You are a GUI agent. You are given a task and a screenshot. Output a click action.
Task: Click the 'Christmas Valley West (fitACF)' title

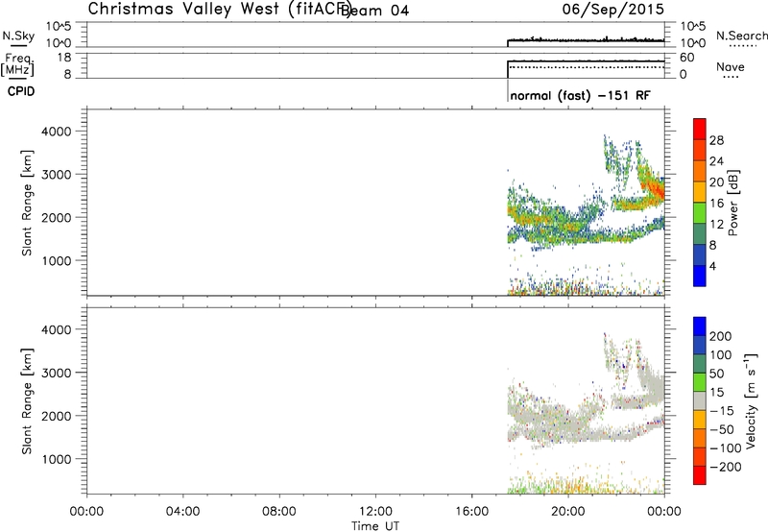coord(219,10)
